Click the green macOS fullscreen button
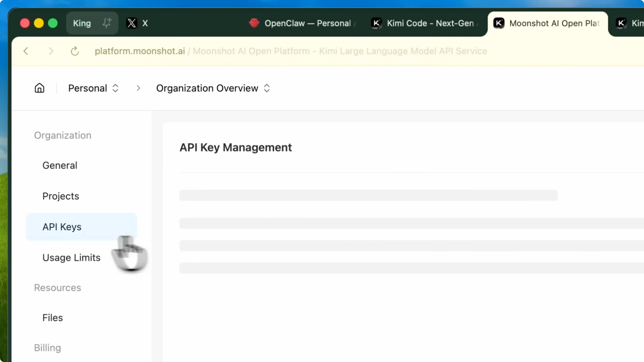The width and height of the screenshot is (644, 362). [x=53, y=23]
